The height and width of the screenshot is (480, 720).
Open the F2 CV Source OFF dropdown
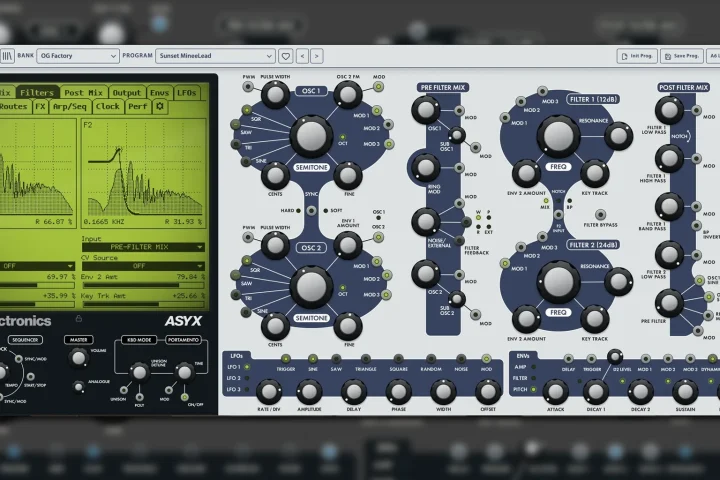(x=143, y=266)
